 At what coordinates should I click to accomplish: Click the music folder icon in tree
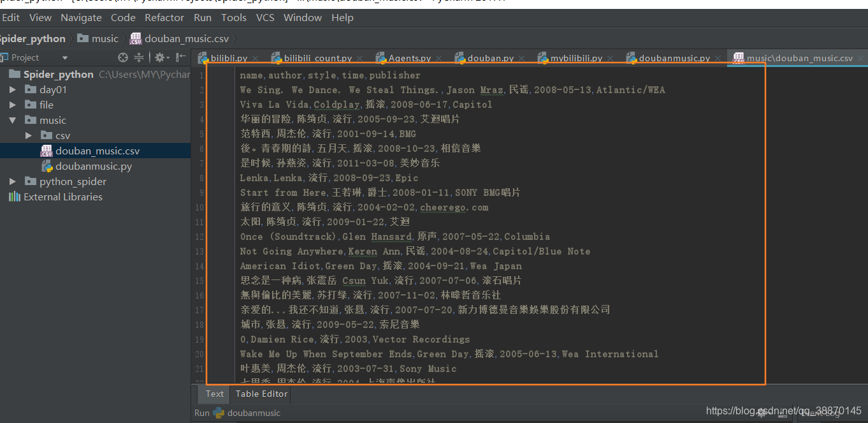point(30,120)
